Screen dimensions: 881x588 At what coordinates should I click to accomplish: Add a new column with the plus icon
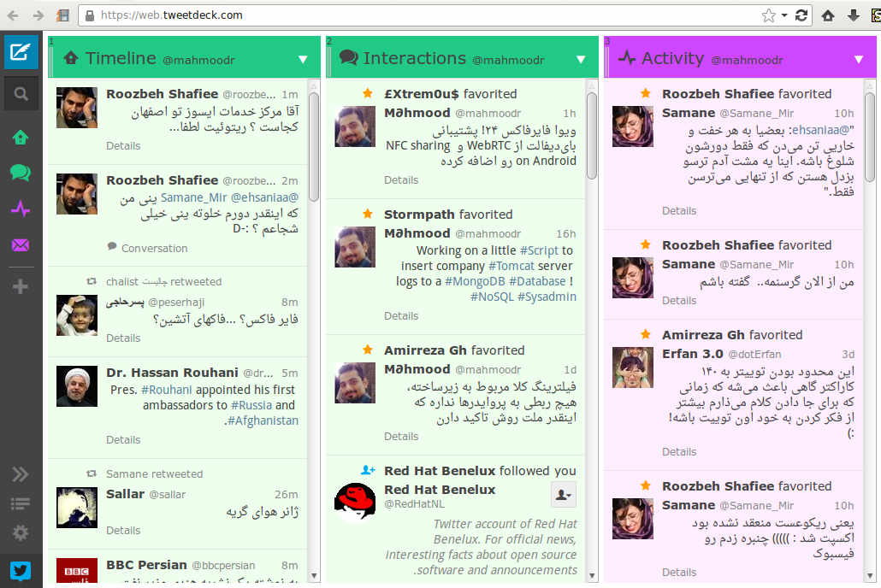[x=19, y=282]
